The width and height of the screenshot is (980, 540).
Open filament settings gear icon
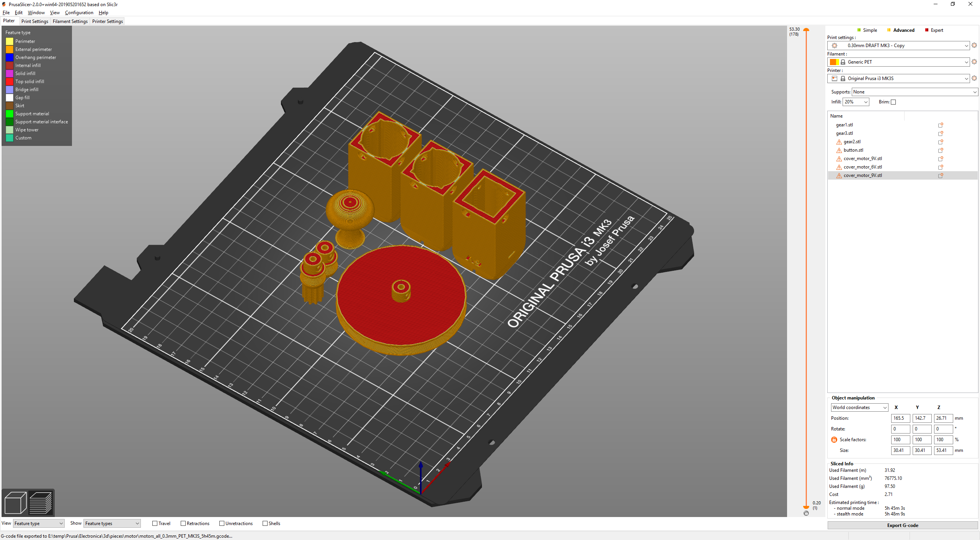pos(974,62)
